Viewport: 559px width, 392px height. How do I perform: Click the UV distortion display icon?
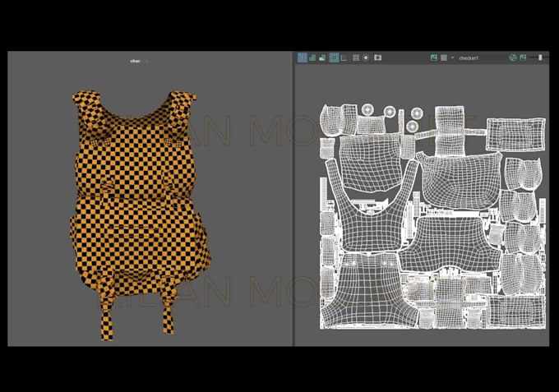pyautogui.click(x=322, y=58)
